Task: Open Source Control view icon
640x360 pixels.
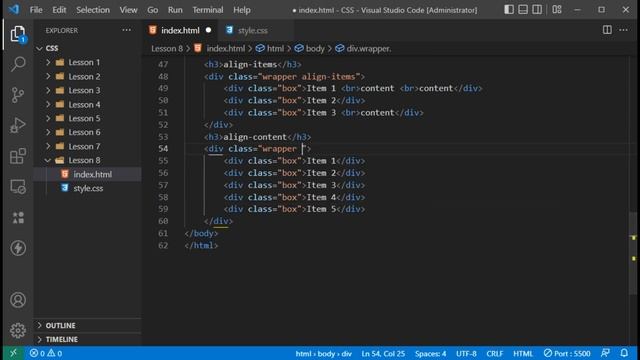Action: coord(18,95)
